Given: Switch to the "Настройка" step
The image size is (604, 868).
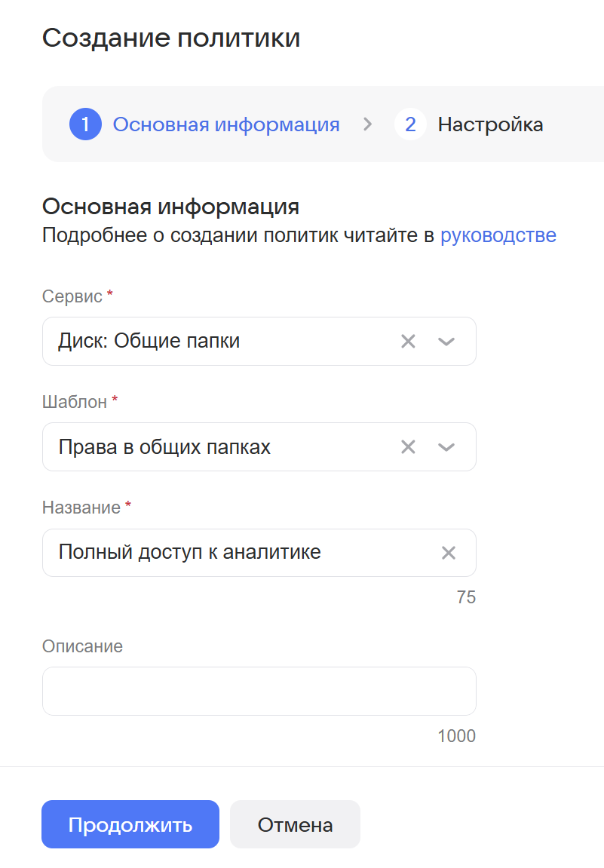Looking at the screenshot, I should click(x=490, y=124).
